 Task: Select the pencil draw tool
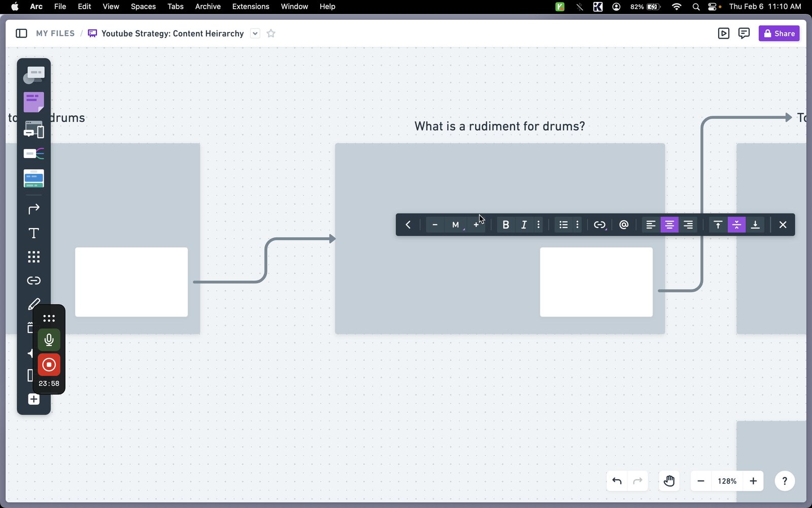point(33,304)
